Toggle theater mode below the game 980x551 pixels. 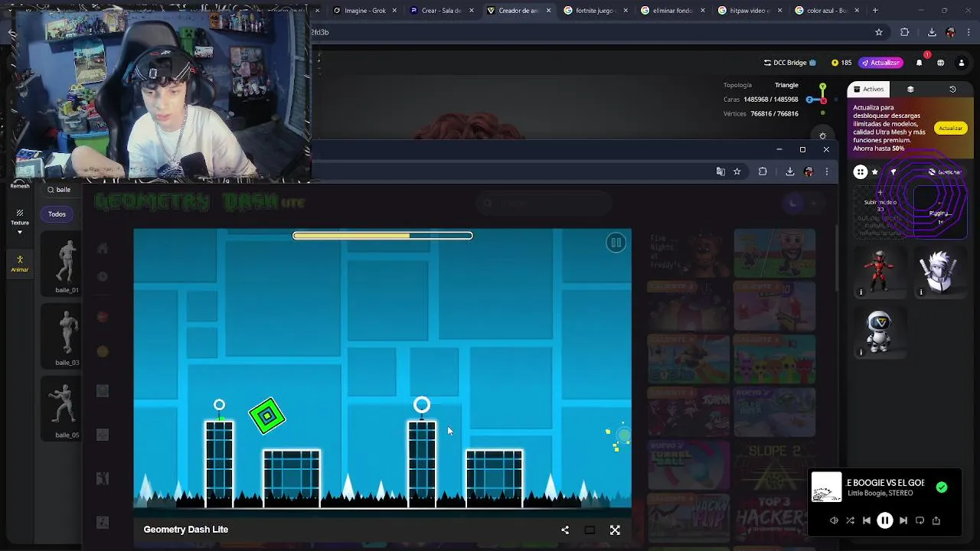(x=590, y=530)
